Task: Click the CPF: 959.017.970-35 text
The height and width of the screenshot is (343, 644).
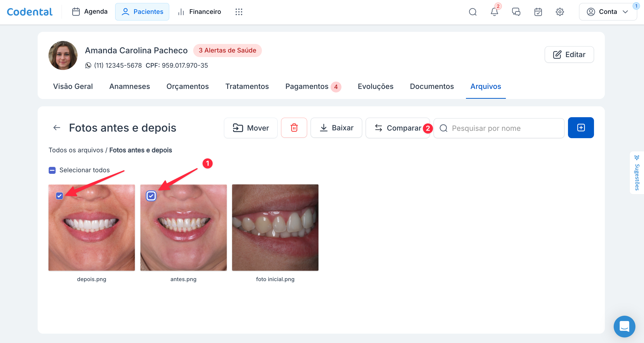Action: point(177,65)
